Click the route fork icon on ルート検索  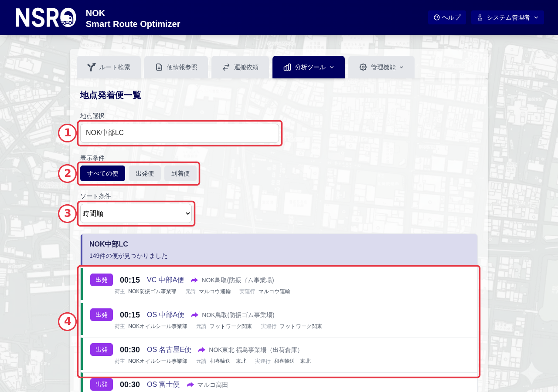point(91,67)
